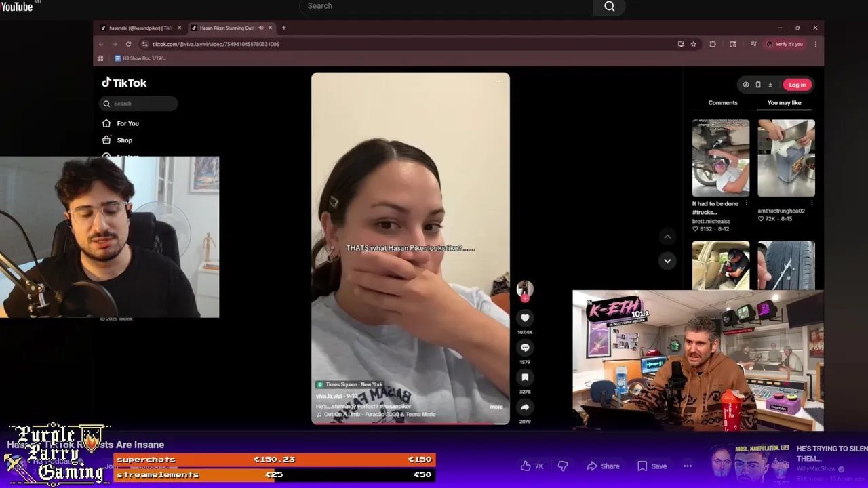Viewport: 868px width, 488px height.
Task: Follow creator via avatar plus icon
Action: click(x=525, y=298)
